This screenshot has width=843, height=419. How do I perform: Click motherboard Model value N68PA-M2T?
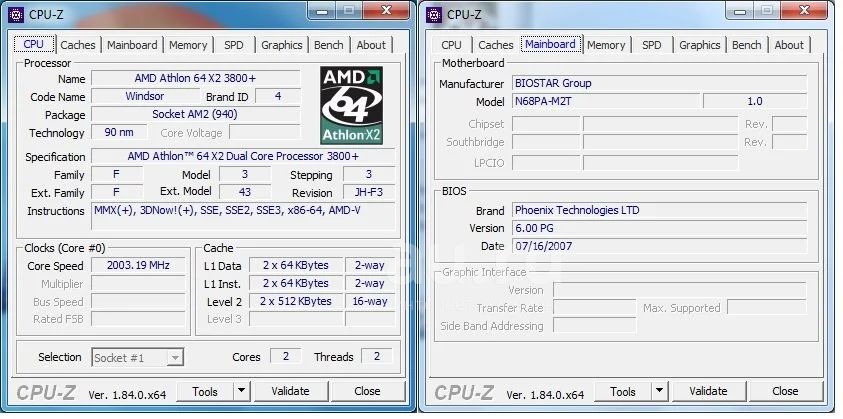point(606,101)
